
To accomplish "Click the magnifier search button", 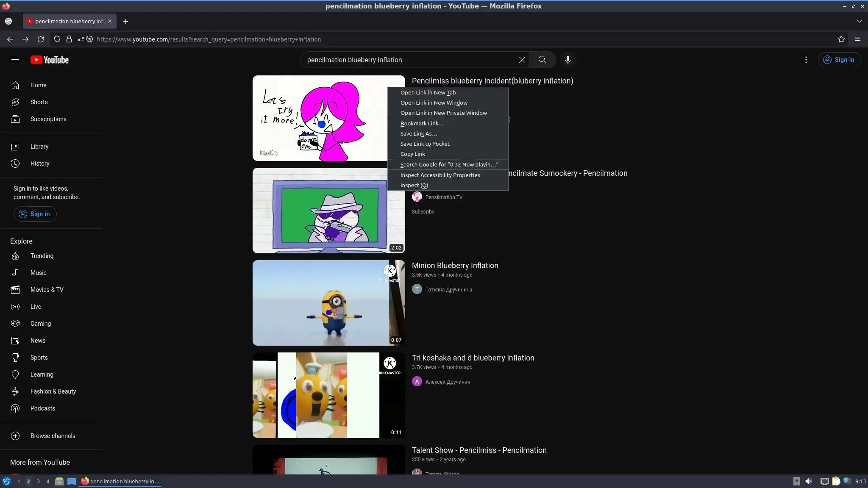I will [x=542, y=60].
